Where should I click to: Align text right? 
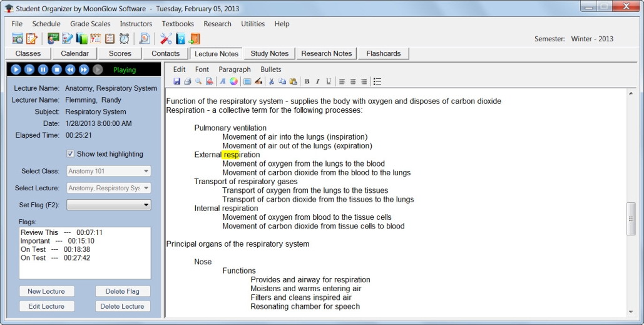tap(364, 81)
